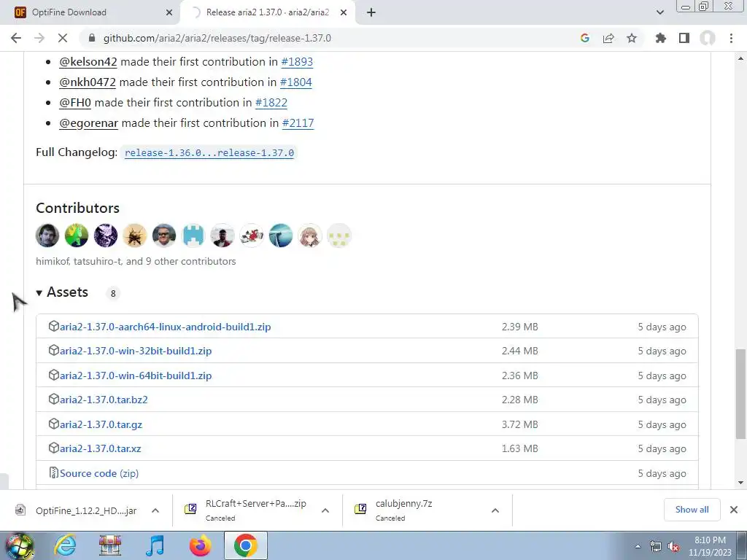747x560 pixels.
Task: Open the Extensions puzzle icon
Action: coord(661,38)
